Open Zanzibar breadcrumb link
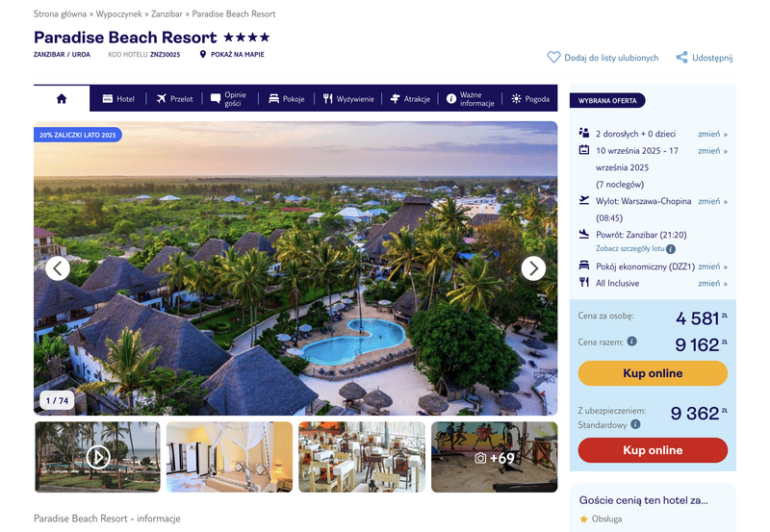This screenshot has width=770, height=532. [x=167, y=14]
